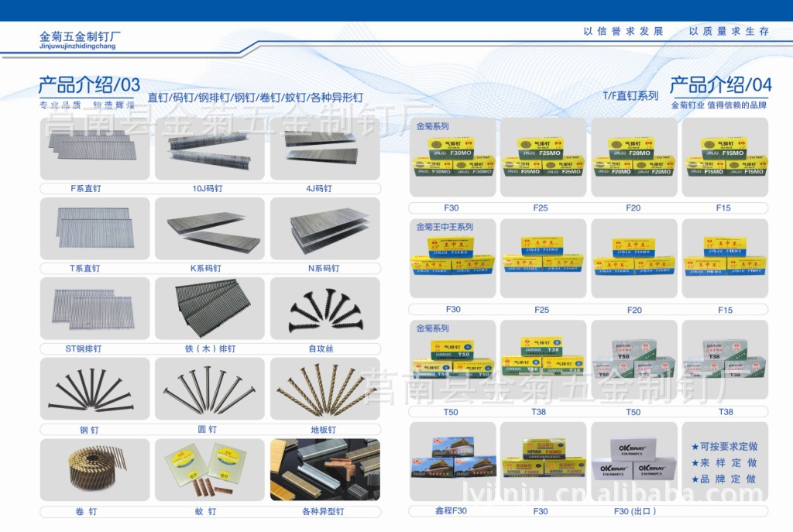
Task: Select the 铁(木)排钉 product photo
Action: coord(210,308)
